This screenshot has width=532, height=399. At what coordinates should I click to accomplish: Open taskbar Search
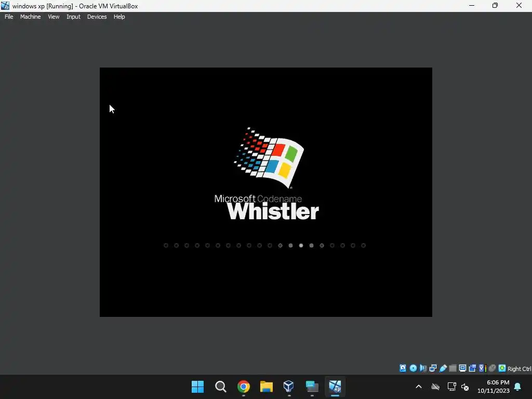point(220,387)
